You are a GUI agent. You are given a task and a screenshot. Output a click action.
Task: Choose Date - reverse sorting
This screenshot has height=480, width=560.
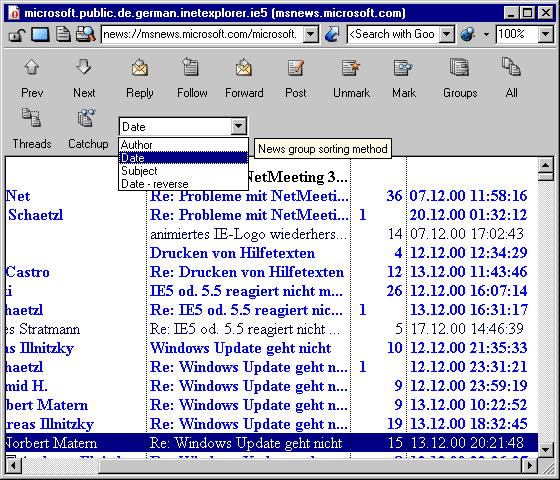(183, 184)
